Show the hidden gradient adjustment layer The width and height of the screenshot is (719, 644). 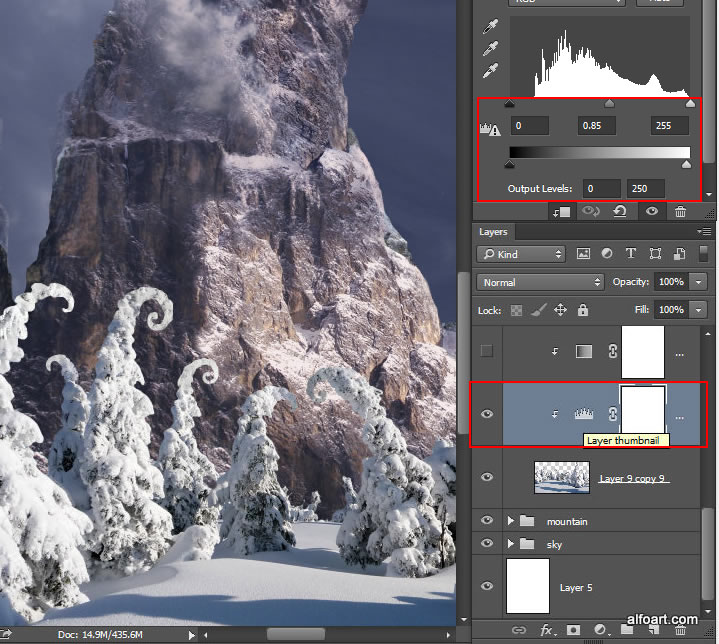(487, 351)
